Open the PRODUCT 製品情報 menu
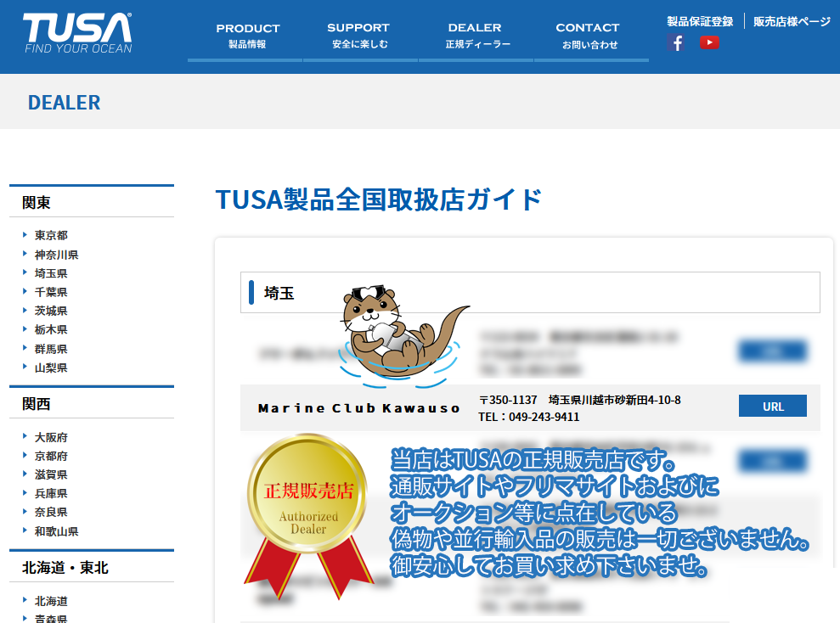The height and width of the screenshot is (623, 840). (x=247, y=36)
